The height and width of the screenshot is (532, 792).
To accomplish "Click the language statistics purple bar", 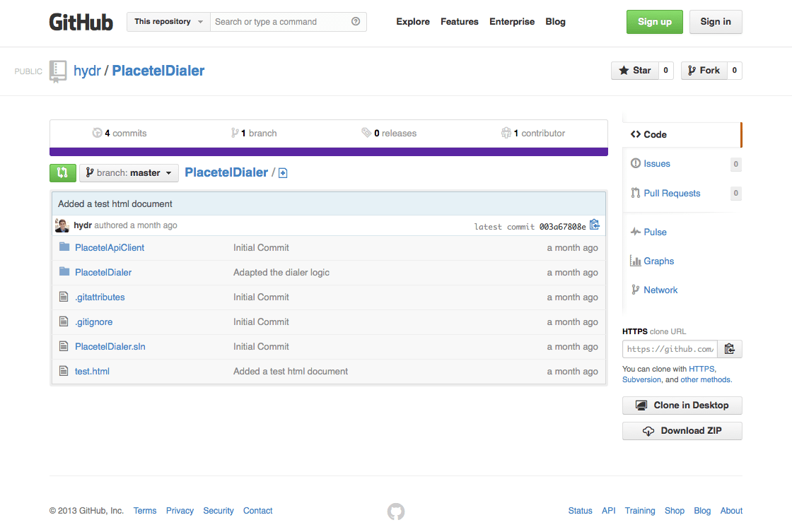I will (328, 152).
